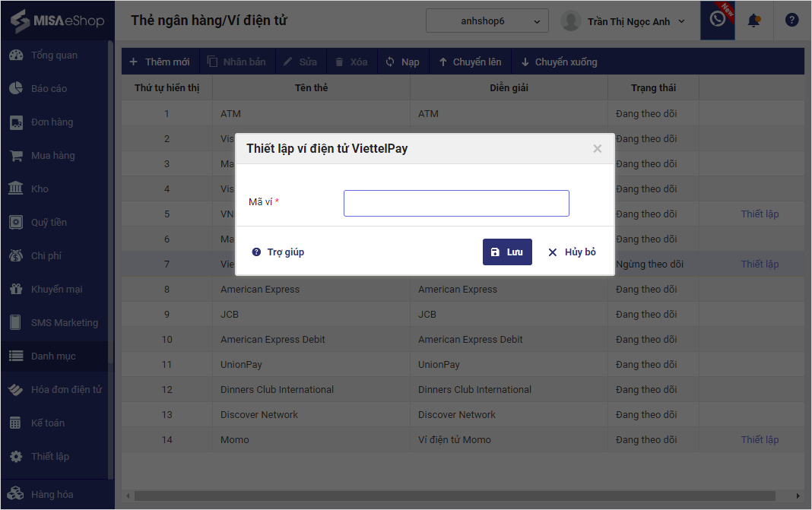
Task: Click the Báo cáo pie chart icon
Action: [x=15, y=89]
